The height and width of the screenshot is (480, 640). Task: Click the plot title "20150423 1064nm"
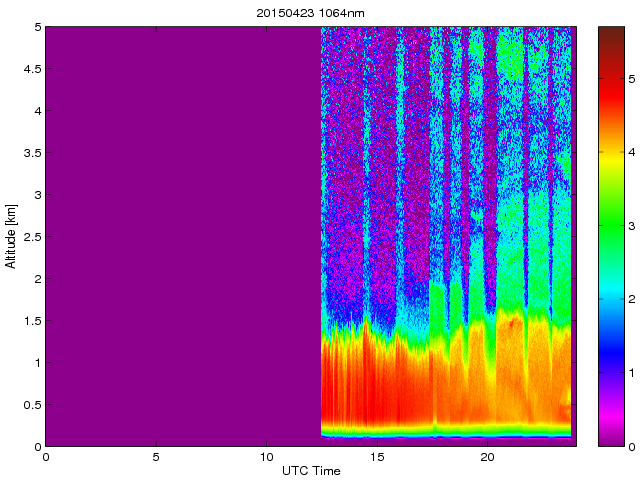click(309, 11)
